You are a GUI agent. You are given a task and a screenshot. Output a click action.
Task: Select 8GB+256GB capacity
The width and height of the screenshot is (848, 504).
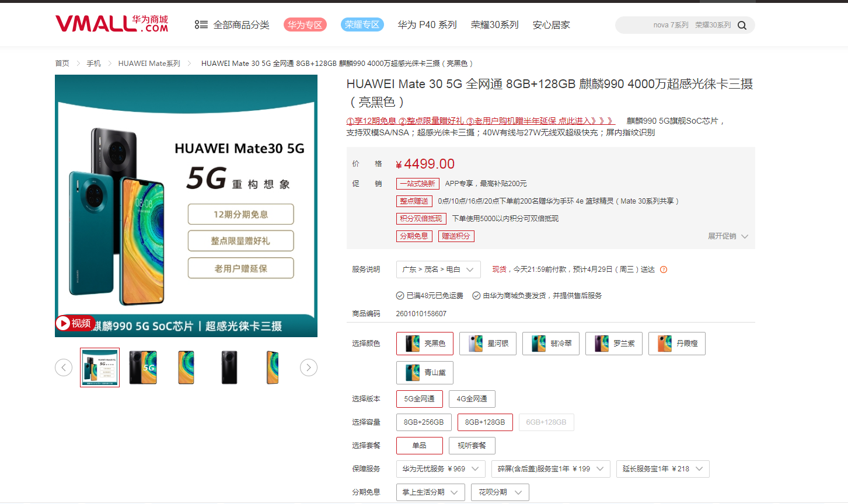coord(424,422)
